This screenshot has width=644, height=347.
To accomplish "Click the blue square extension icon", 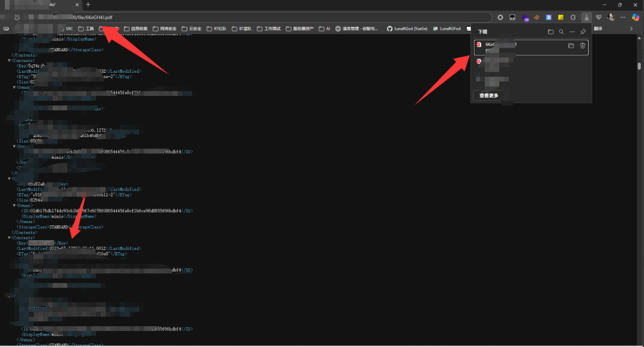I will [549, 17].
